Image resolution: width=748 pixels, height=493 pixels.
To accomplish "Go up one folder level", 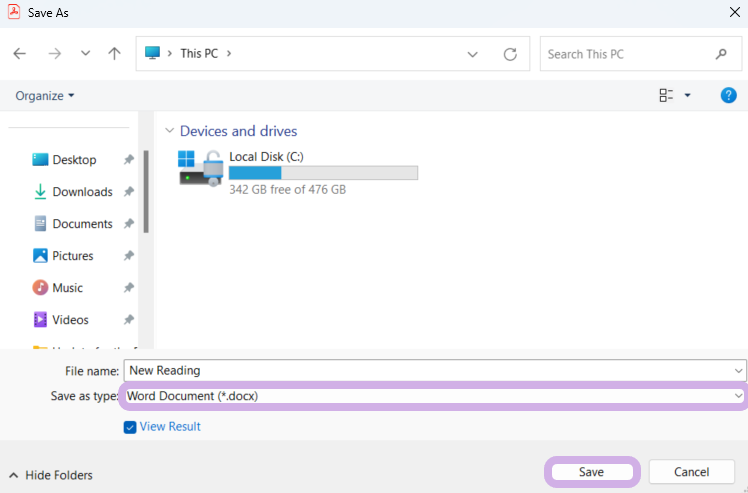I will (115, 54).
